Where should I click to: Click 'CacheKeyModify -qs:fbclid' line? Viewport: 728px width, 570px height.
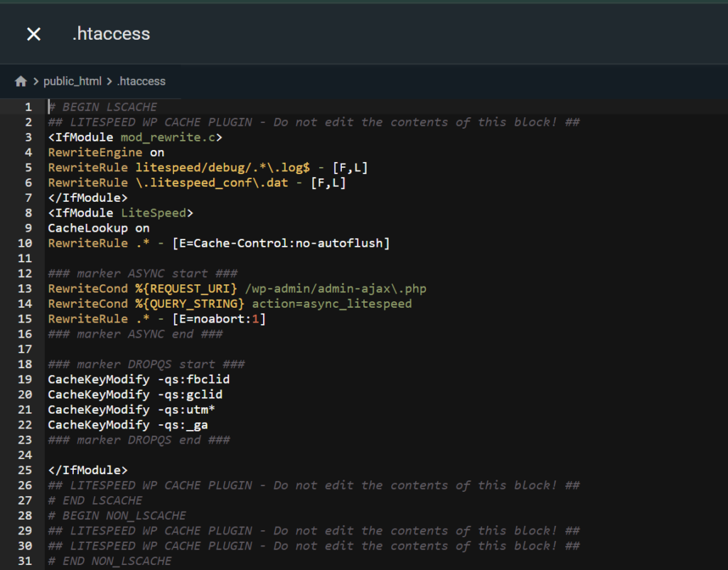point(139,380)
